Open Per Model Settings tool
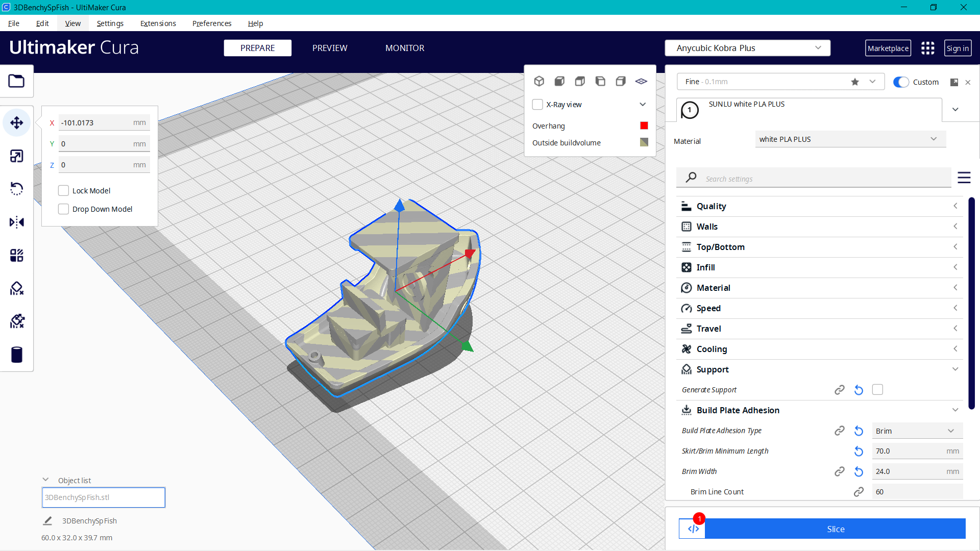This screenshot has height=551, width=980. tap(17, 256)
